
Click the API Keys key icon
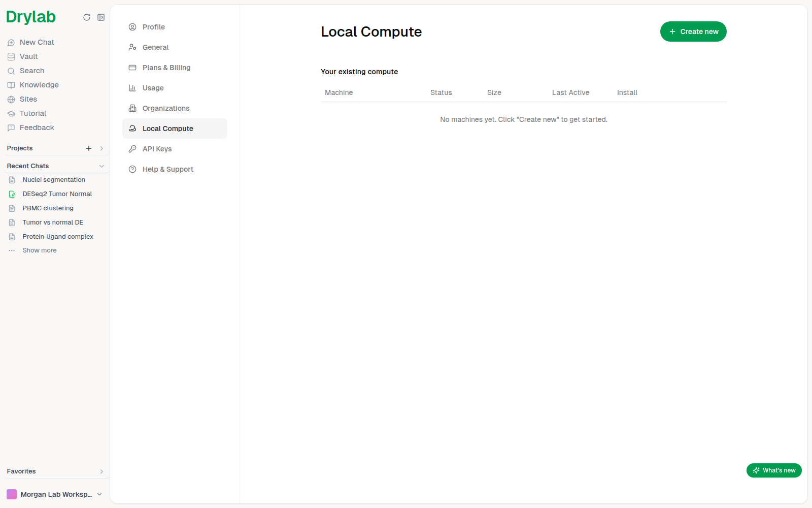[x=132, y=149]
